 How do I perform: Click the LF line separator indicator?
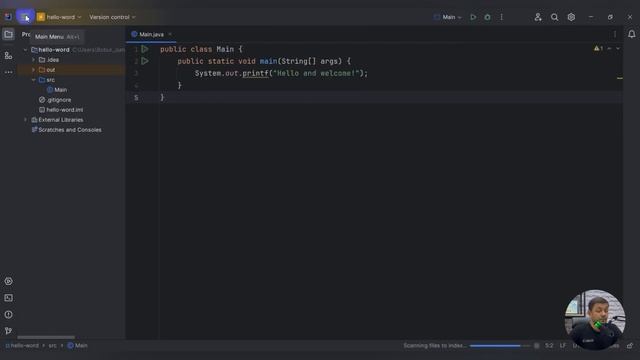pyautogui.click(x=563, y=346)
